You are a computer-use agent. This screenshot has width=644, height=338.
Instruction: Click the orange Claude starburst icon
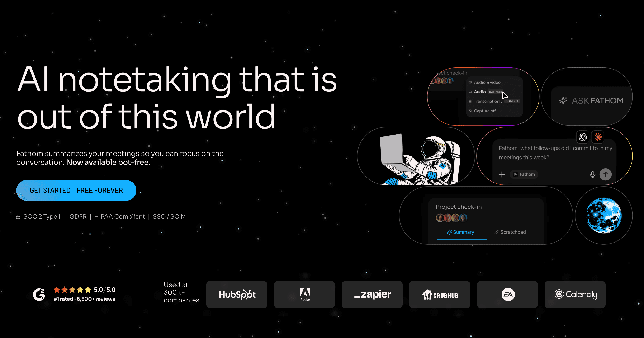pos(597,137)
